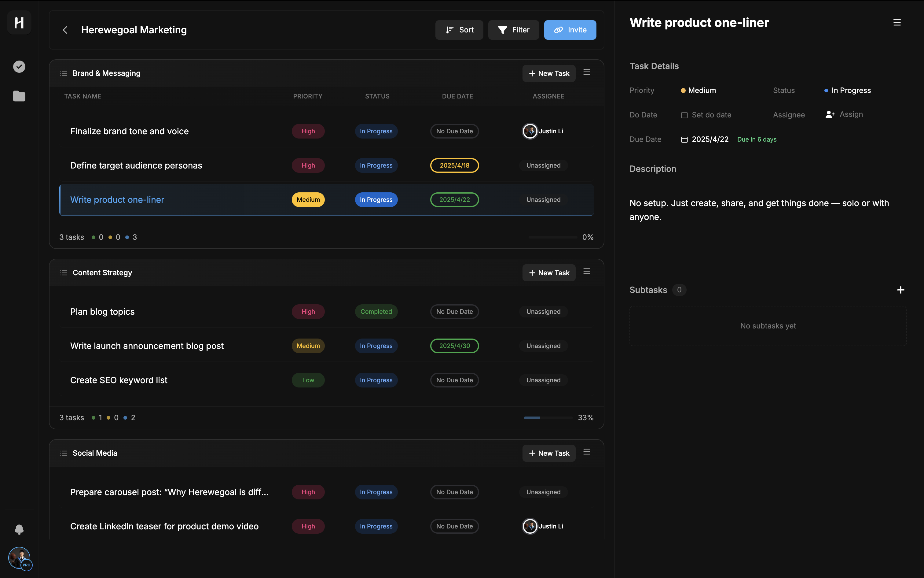Click the 2025/4/30 due date badge
Viewport: 924px width, 578px height.
[x=454, y=346]
